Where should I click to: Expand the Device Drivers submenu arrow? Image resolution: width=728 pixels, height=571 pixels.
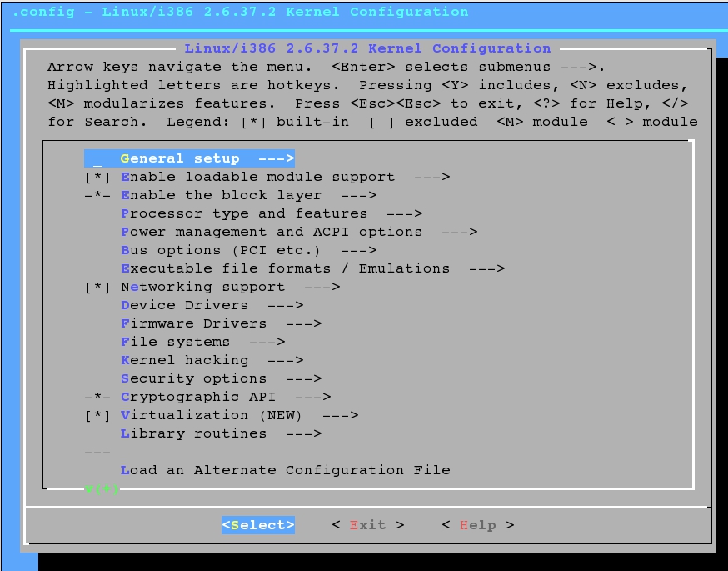click(286, 305)
